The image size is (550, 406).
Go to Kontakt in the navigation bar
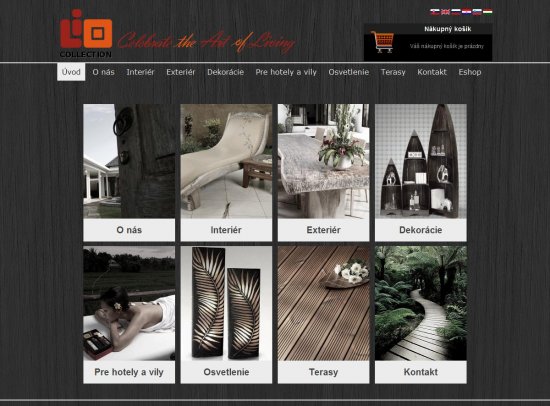pyautogui.click(x=432, y=72)
